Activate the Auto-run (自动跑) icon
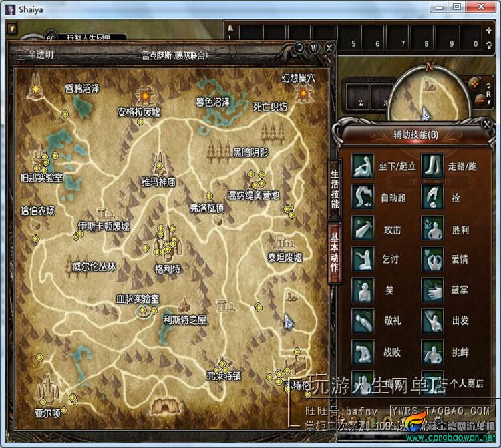 point(363,197)
